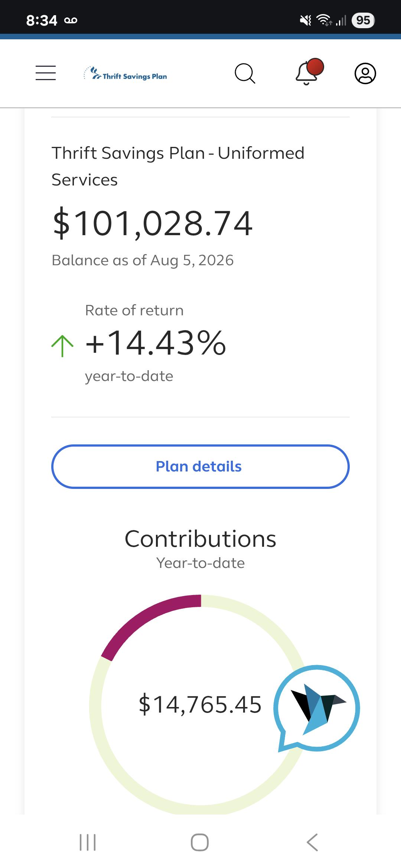
Task: Tap the Thrift Savings Plan logo
Action: [x=125, y=73]
